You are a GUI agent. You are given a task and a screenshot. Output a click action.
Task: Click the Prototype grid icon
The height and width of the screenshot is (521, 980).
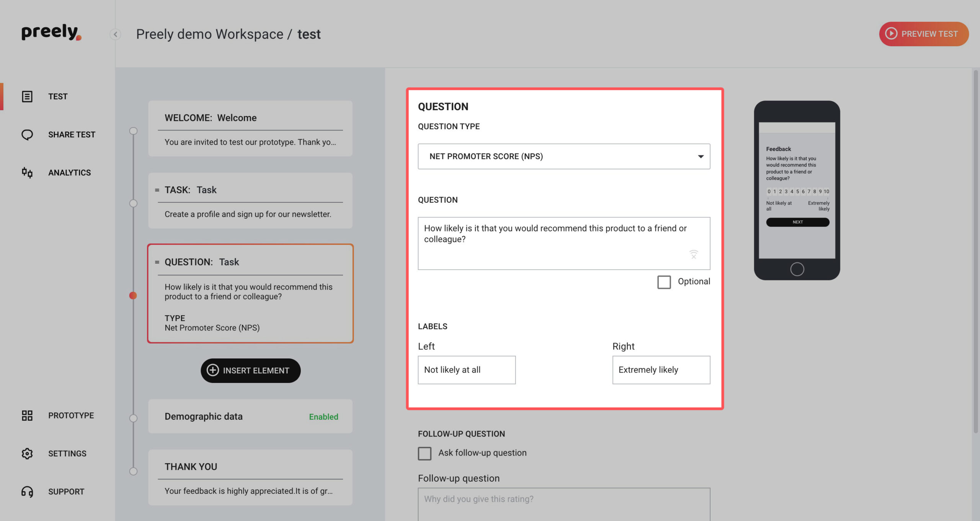(x=27, y=415)
